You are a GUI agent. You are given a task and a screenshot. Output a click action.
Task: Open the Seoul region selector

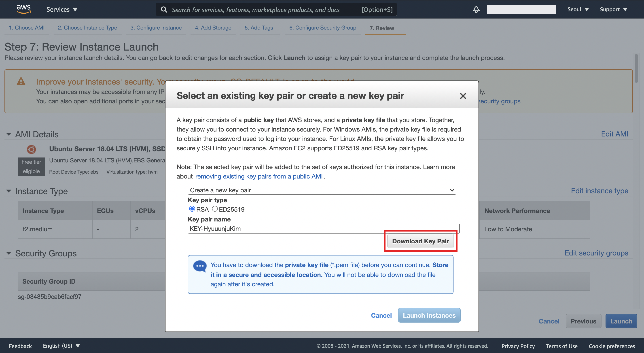[x=578, y=9]
